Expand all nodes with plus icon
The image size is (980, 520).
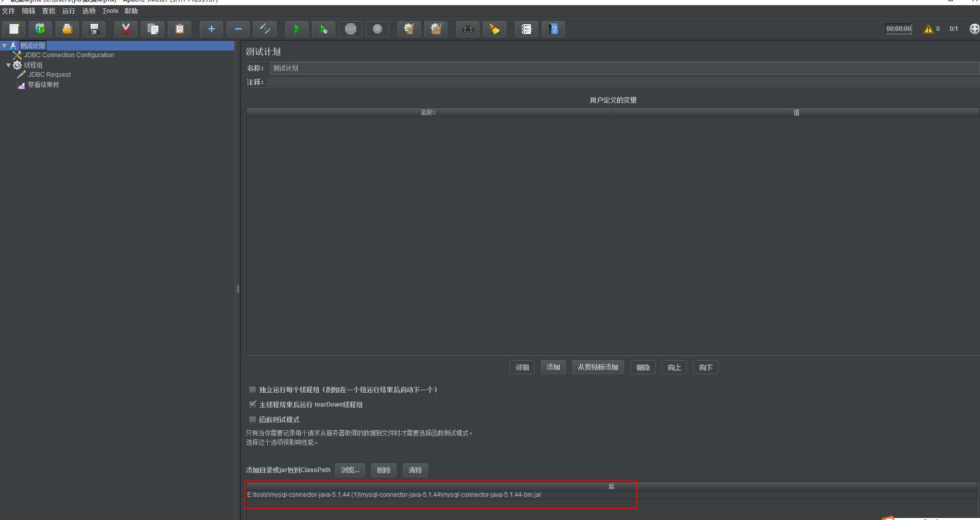pyautogui.click(x=211, y=29)
